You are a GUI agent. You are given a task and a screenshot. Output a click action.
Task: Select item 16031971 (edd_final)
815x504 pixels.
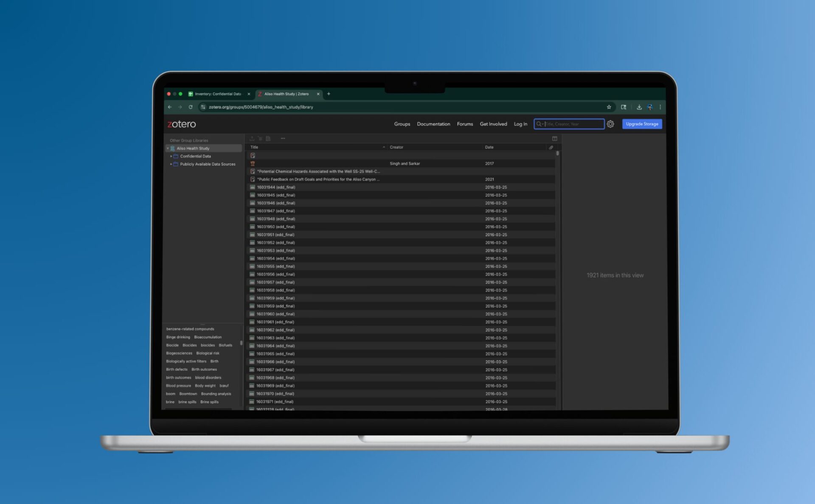[401, 402]
